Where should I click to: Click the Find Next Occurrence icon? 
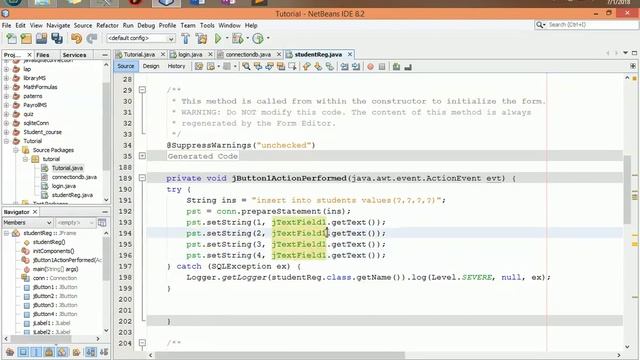pyautogui.click(x=269, y=67)
